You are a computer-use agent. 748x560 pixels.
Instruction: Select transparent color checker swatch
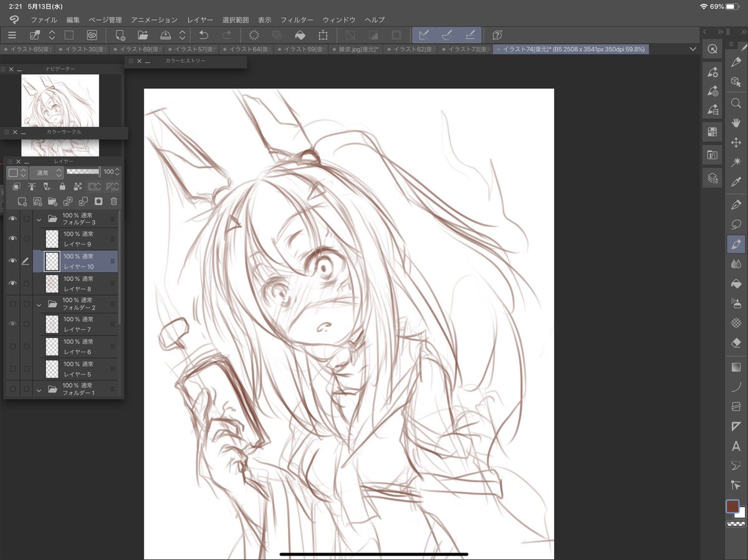tap(736, 524)
